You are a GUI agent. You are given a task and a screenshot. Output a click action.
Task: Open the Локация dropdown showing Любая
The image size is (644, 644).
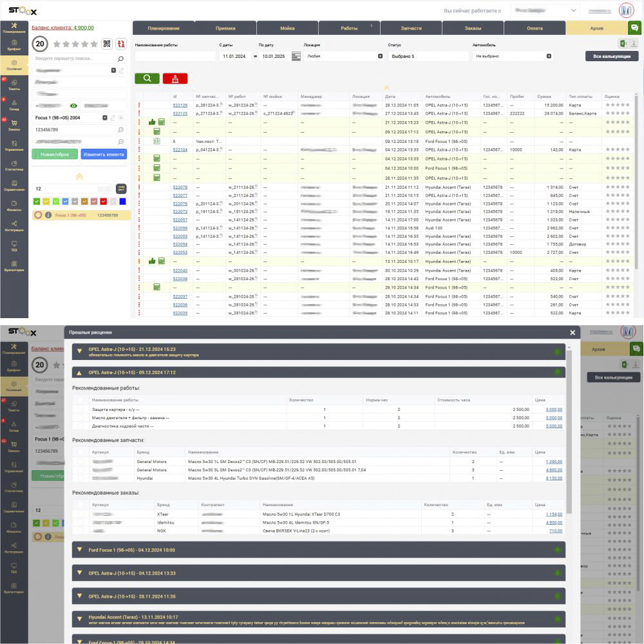click(343, 57)
